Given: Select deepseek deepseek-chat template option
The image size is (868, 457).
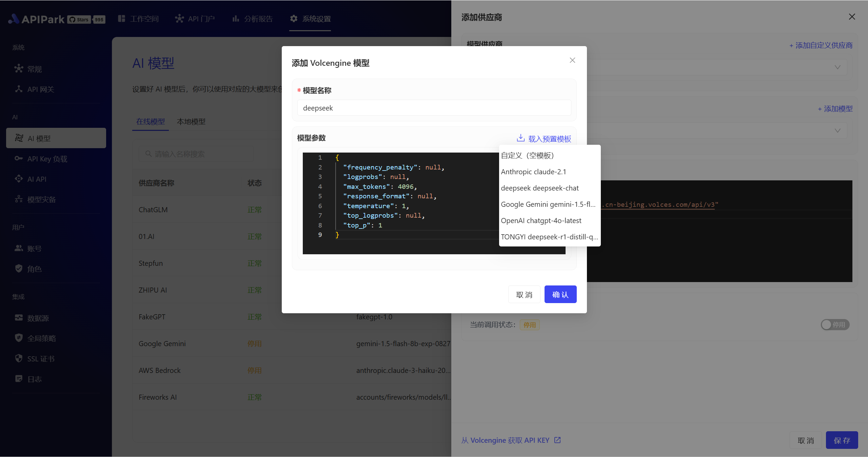Looking at the screenshot, I should pos(540,188).
